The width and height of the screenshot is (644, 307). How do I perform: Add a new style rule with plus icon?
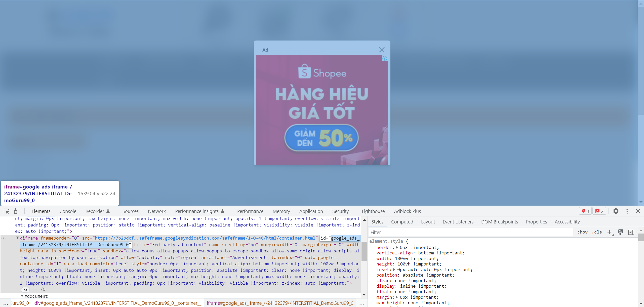pos(609,232)
